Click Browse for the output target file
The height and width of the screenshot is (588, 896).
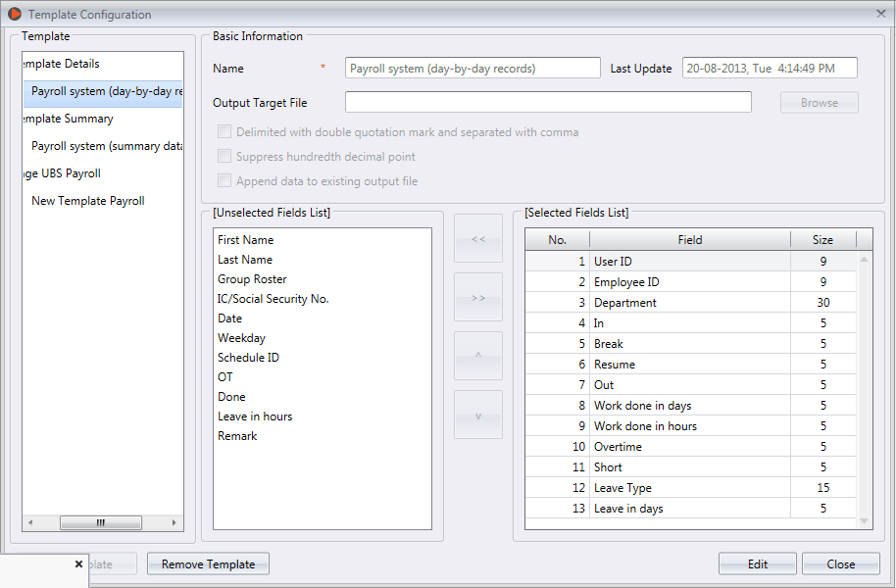tap(819, 102)
